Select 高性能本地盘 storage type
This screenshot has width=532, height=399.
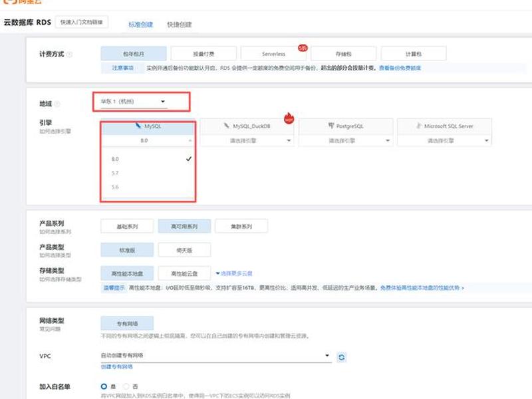tap(127, 273)
